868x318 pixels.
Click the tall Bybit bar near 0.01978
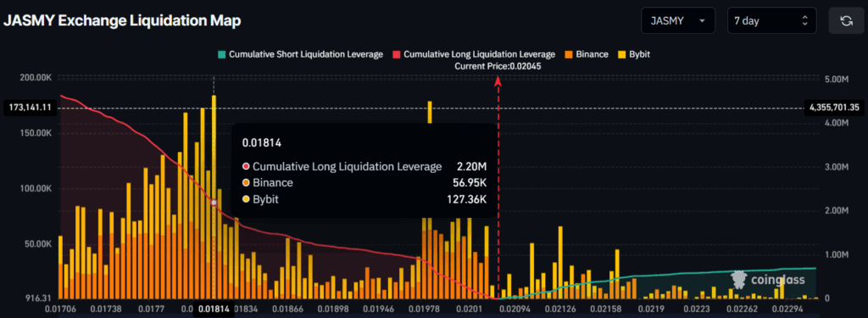[429, 113]
